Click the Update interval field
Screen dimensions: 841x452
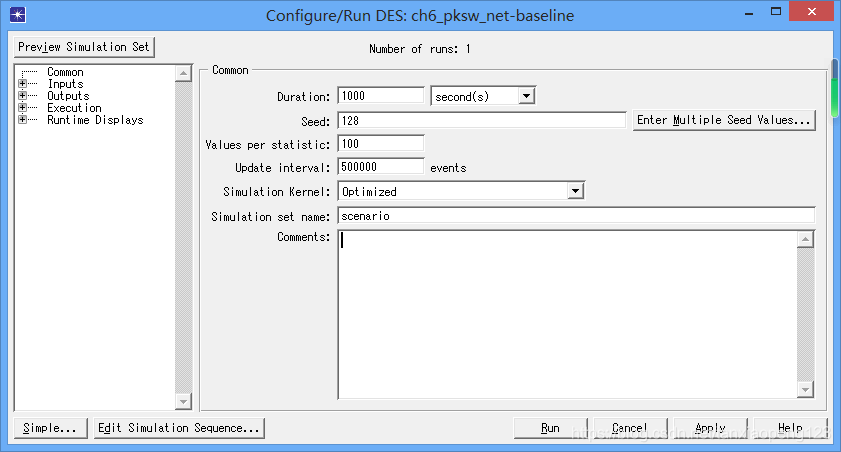pyautogui.click(x=381, y=167)
